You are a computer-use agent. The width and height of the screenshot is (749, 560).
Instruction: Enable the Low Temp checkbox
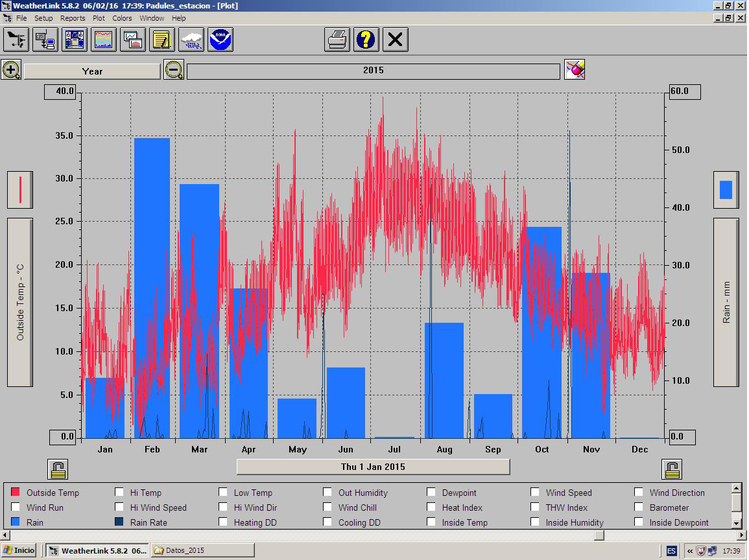[x=223, y=492]
